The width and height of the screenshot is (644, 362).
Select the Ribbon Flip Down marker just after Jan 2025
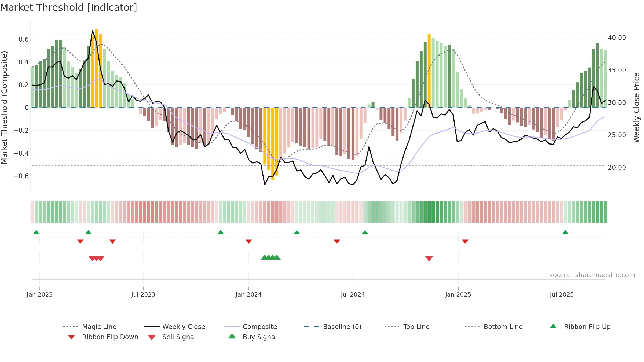pos(465,242)
